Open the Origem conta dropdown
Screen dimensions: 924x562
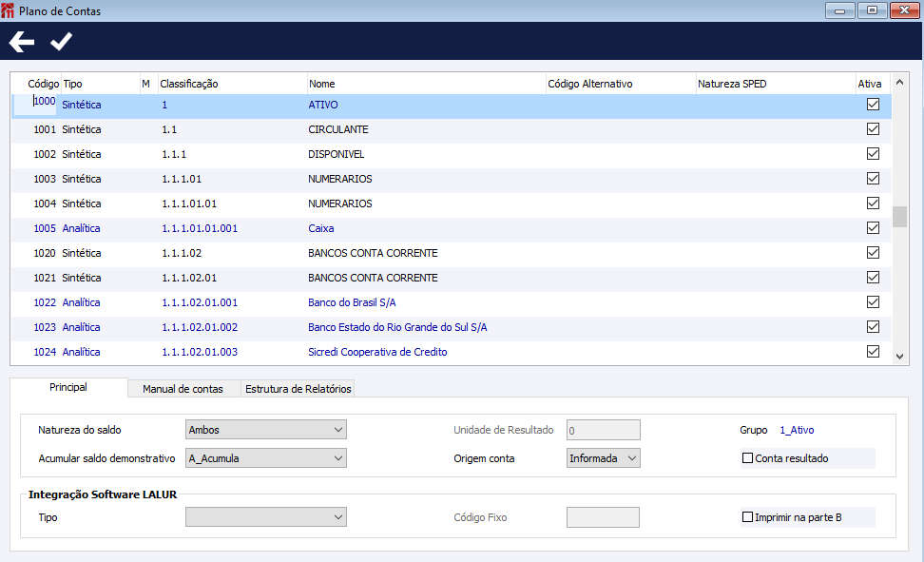point(604,458)
